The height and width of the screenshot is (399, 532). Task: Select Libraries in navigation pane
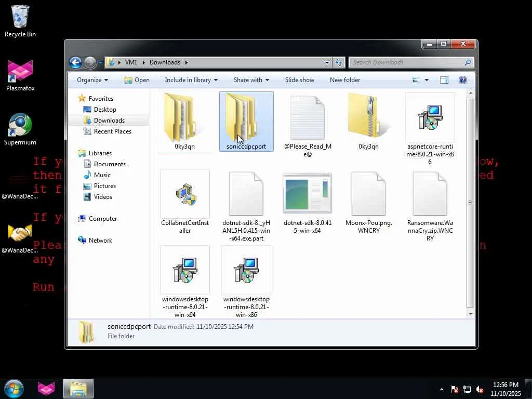click(x=100, y=153)
